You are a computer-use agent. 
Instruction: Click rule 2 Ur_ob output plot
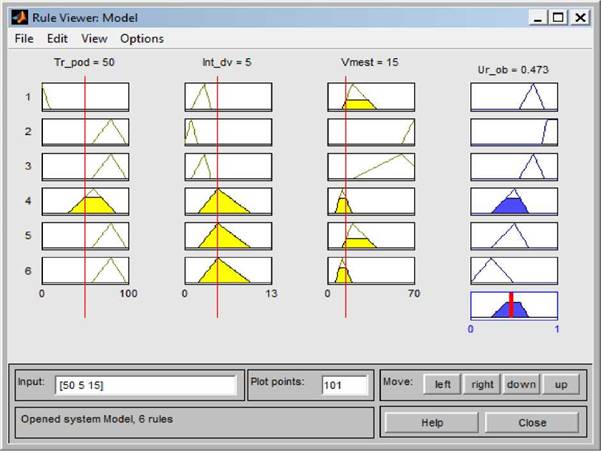[514, 132]
